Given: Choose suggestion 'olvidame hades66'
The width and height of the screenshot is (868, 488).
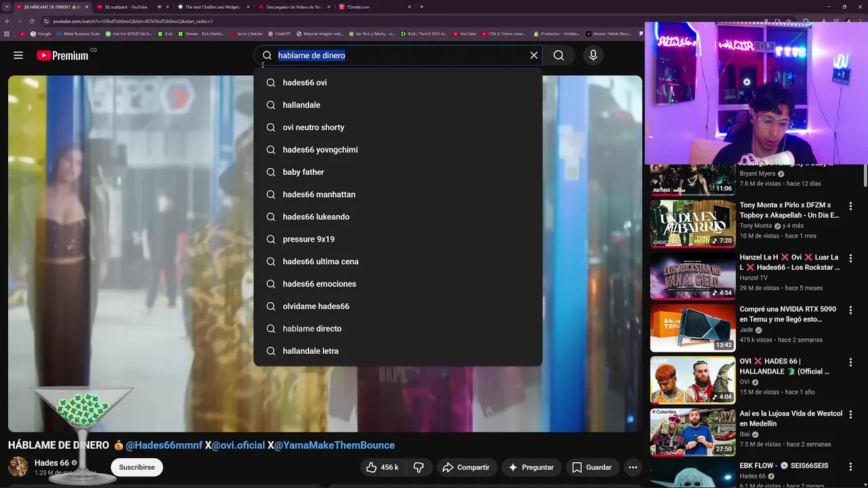Looking at the screenshot, I should tap(398, 306).
